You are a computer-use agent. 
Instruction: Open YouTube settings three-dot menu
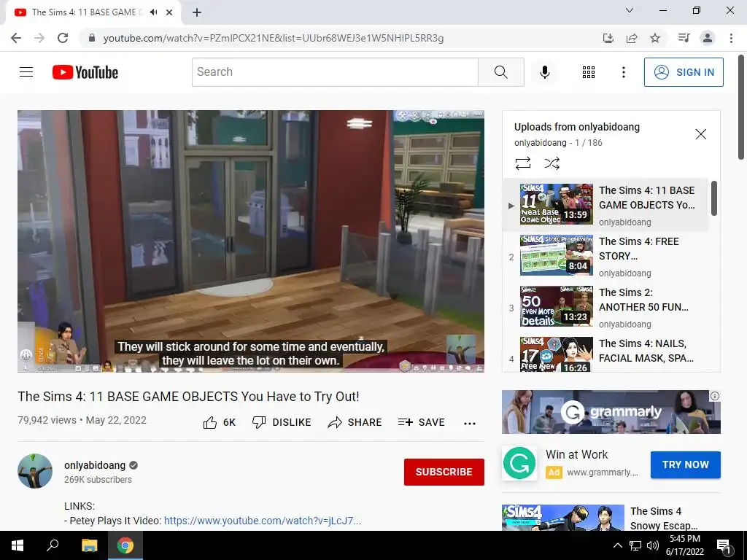(x=623, y=72)
